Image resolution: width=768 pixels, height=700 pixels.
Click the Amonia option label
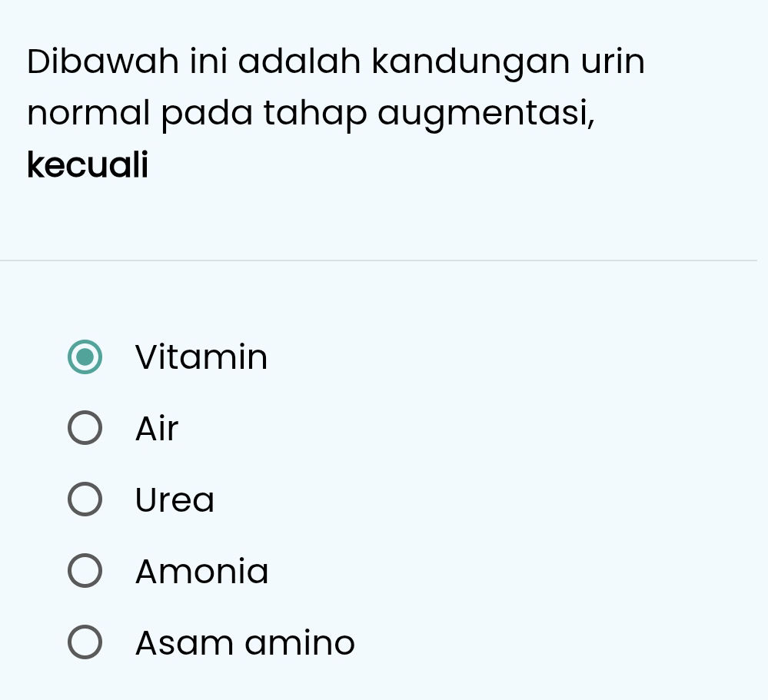201,571
